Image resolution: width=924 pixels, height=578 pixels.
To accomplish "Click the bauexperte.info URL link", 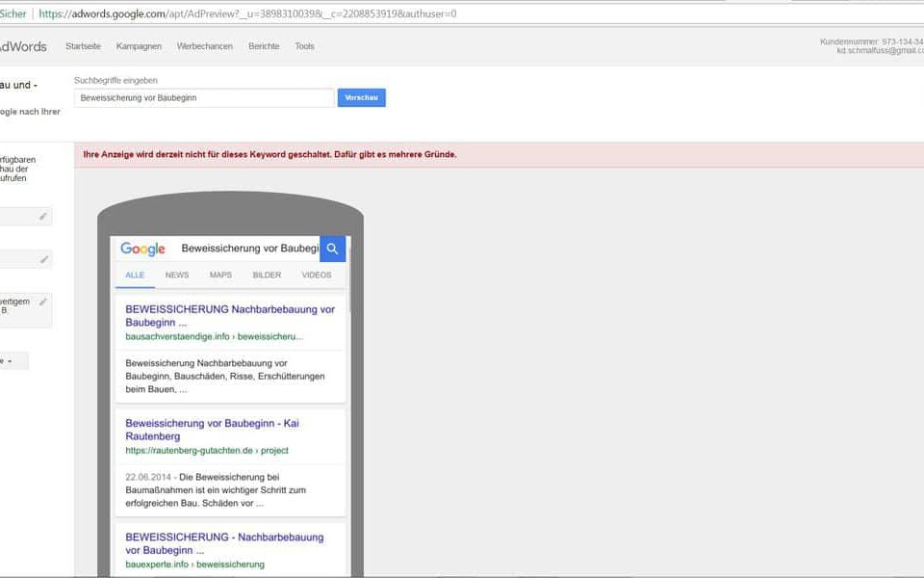I will [x=194, y=564].
